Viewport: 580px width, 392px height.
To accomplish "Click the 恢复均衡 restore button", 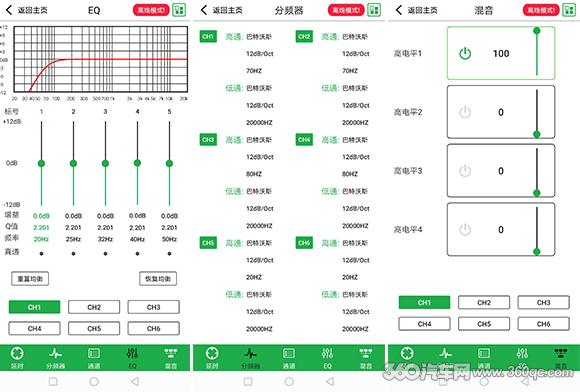I will (x=158, y=279).
